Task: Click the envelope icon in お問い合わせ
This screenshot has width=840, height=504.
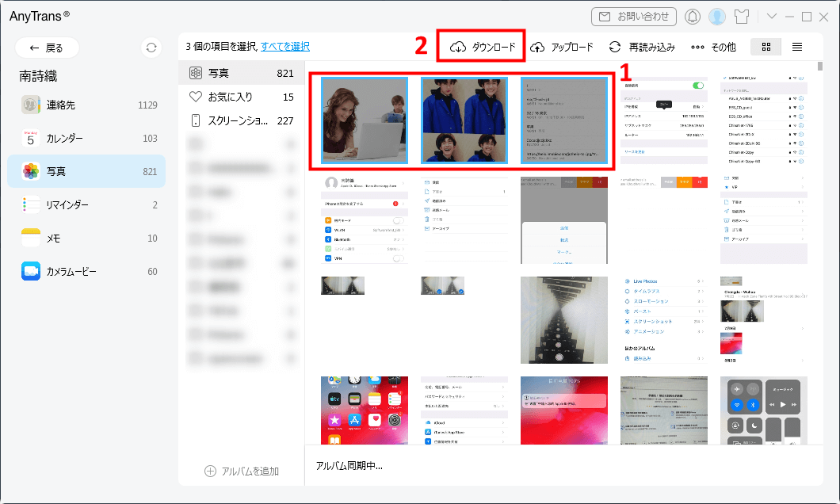Action: tap(605, 17)
